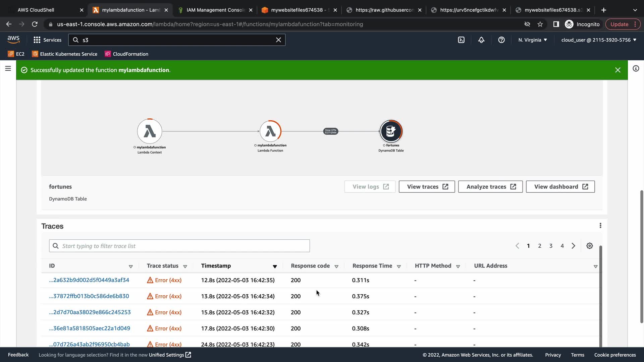
Task: Open the Trace status column filter arrow
Action: tap(185, 266)
